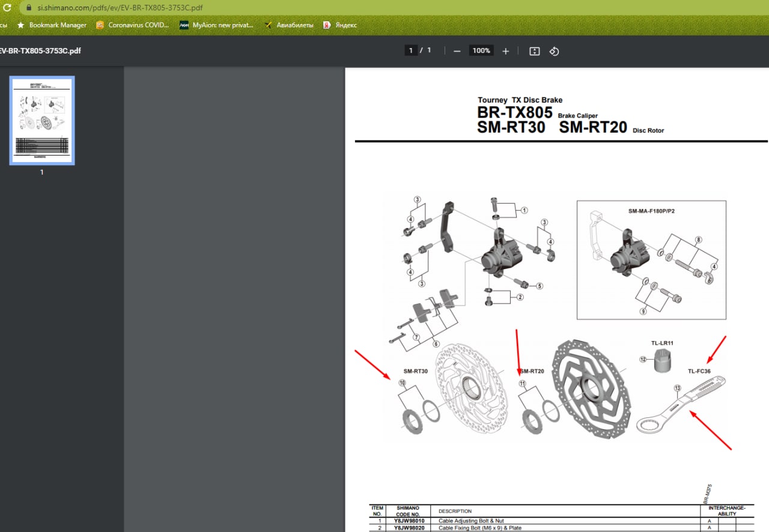Click the page number field showing 1
The image size is (769, 532).
[411, 50]
